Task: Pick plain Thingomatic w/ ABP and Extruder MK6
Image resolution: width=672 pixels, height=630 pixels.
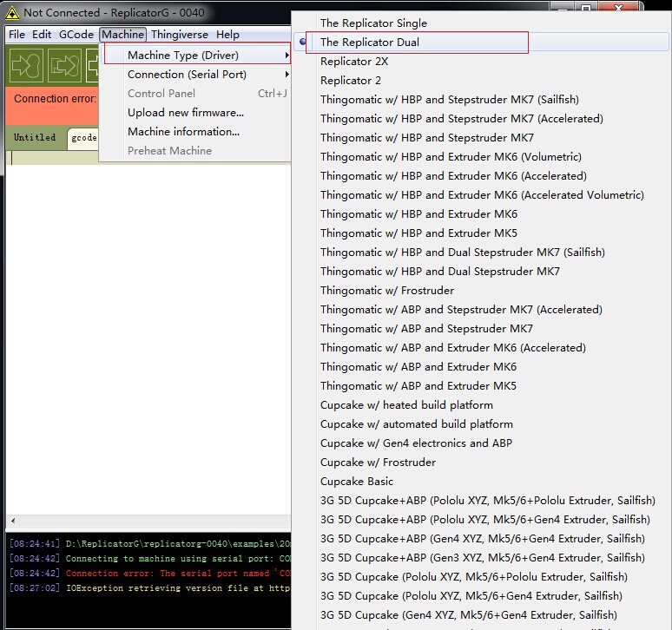Action: 481,366
